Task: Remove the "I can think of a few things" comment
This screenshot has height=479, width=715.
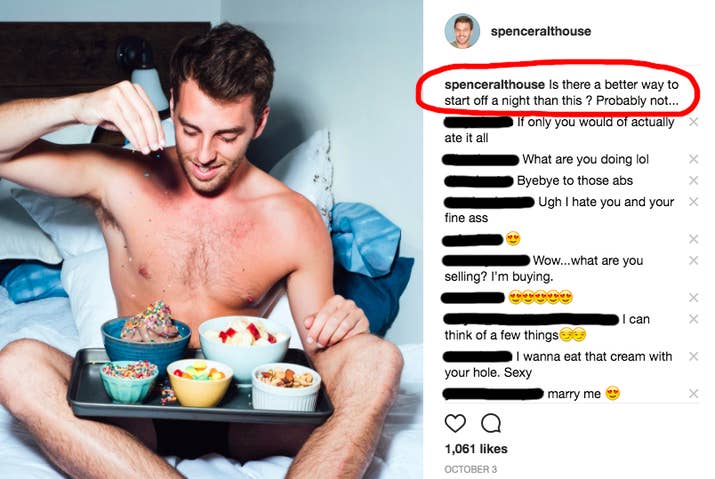Action: [x=694, y=319]
